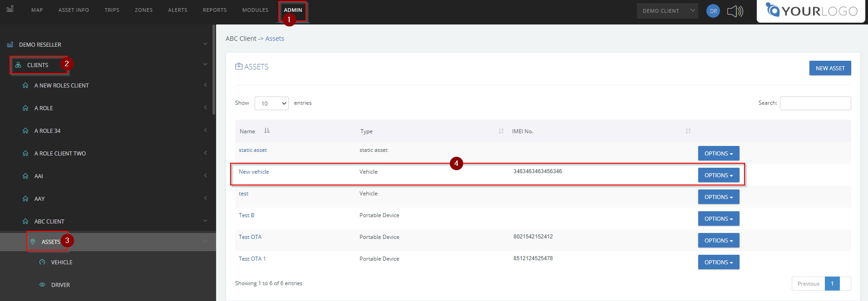This screenshot has height=301, width=868.
Task: Click Showing 1 to 6 of 6 entries
Action: pyautogui.click(x=269, y=283)
